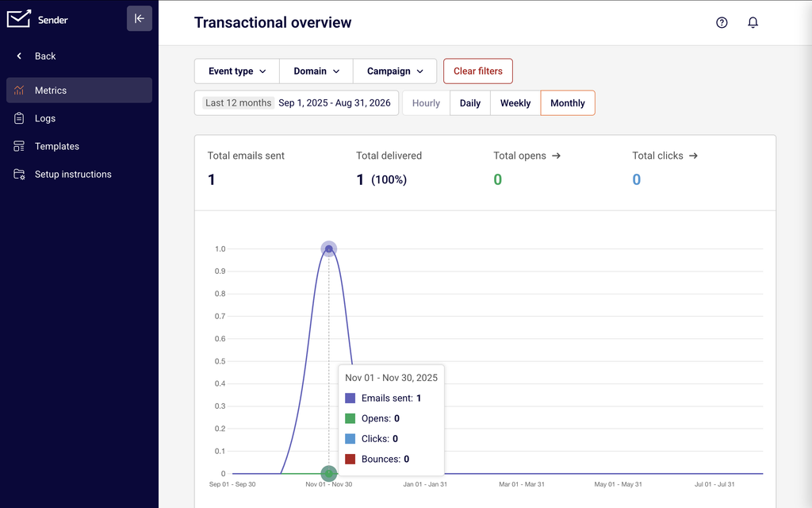812x508 pixels.
Task: Open Setup instructions page
Action: [79, 174]
